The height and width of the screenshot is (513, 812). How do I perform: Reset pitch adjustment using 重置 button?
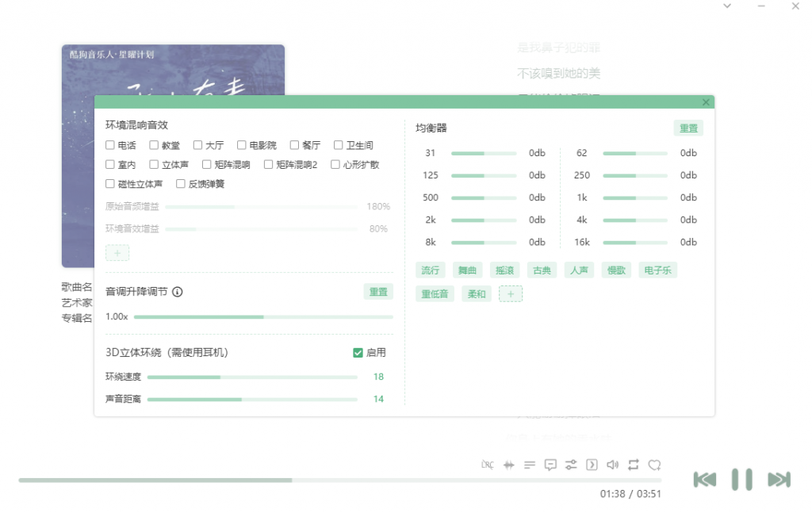378,292
